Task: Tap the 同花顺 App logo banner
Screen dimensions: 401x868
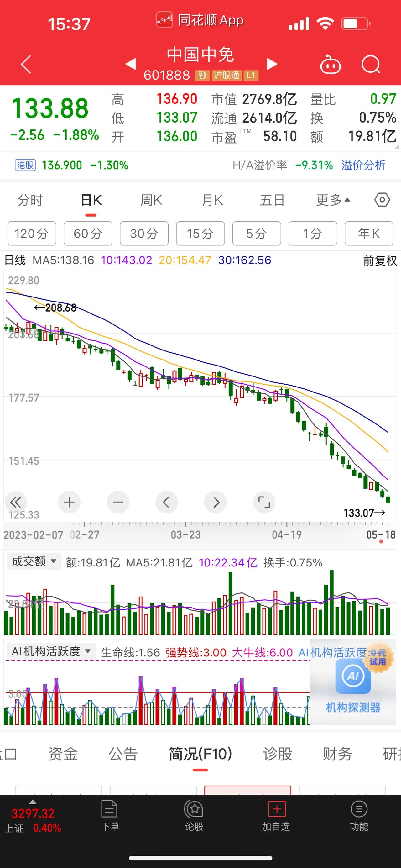Action: 200,20
